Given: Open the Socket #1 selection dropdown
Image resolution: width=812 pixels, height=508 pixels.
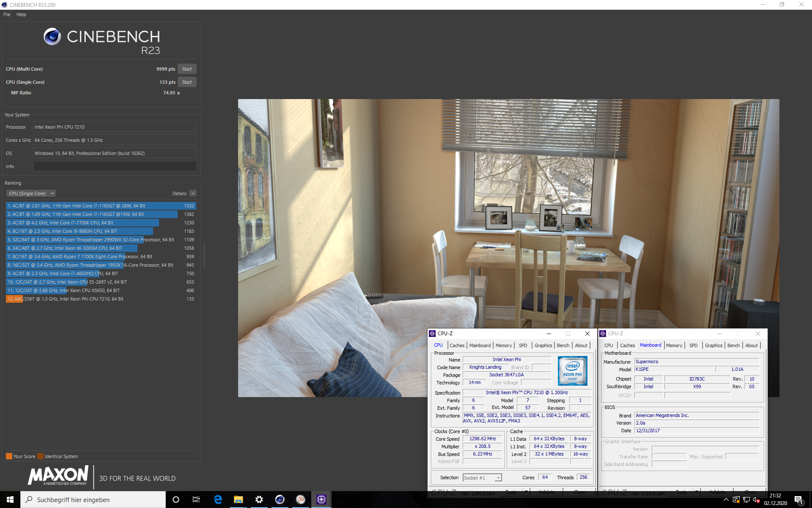Looking at the screenshot, I should (498, 478).
